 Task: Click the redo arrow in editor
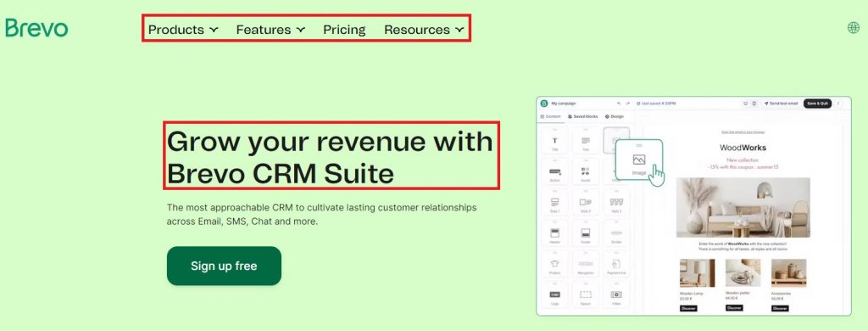(628, 104)
